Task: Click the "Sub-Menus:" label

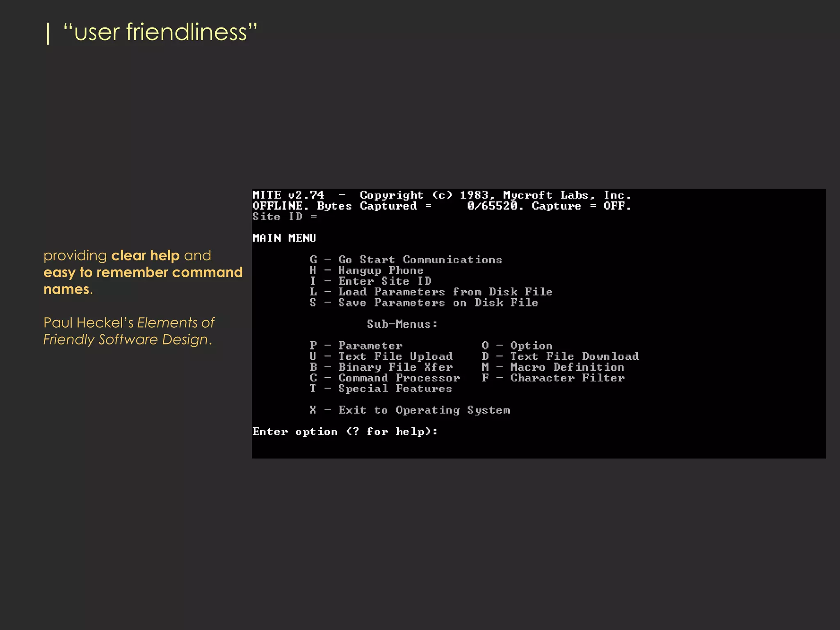Action: point(402,324)
